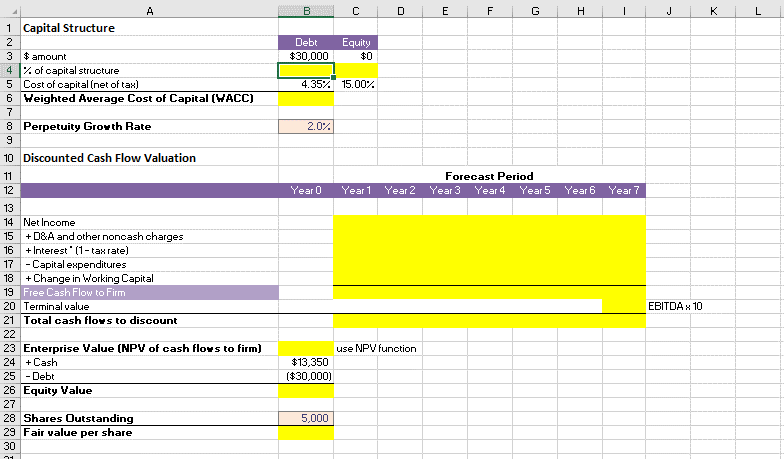
Task: Click the 5,000 shares outstanding cell
Action: click(306, 418)
